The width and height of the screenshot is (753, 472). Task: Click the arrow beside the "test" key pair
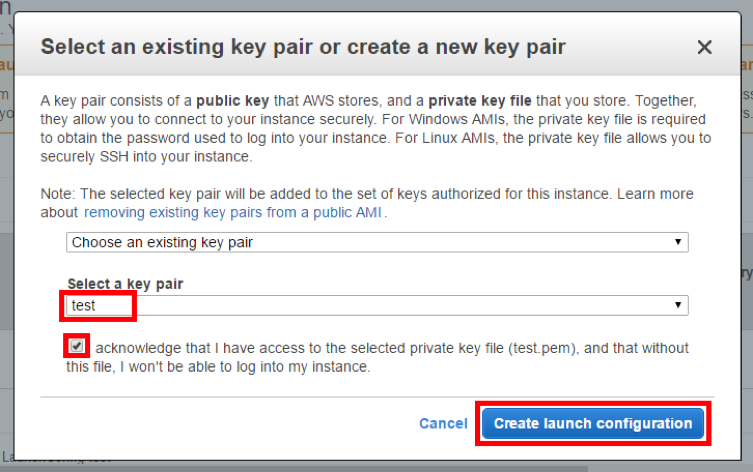tap(678, 305)
